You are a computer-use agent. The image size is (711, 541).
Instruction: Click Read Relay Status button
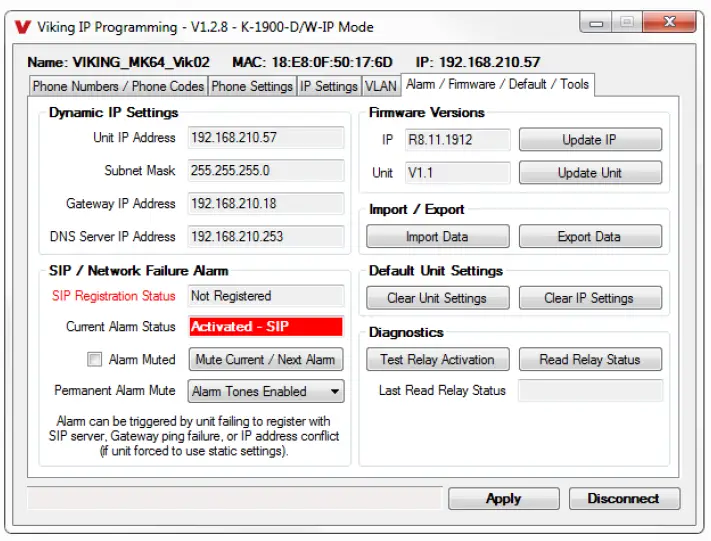pos(590,360)
